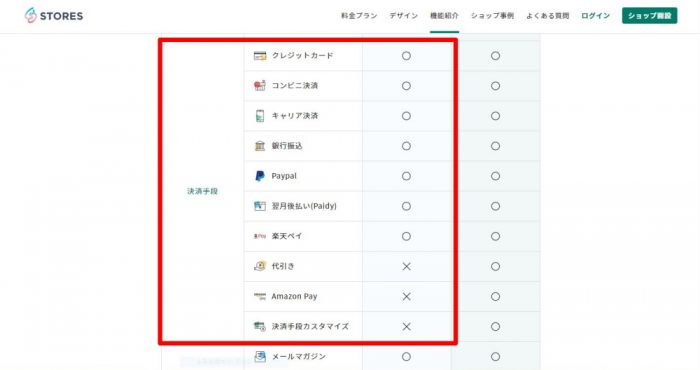Viewport: 700px width, 370px height.
Task: Click the carrier payment phone icon
Action: pyautogui.click(x=260, y=116)
